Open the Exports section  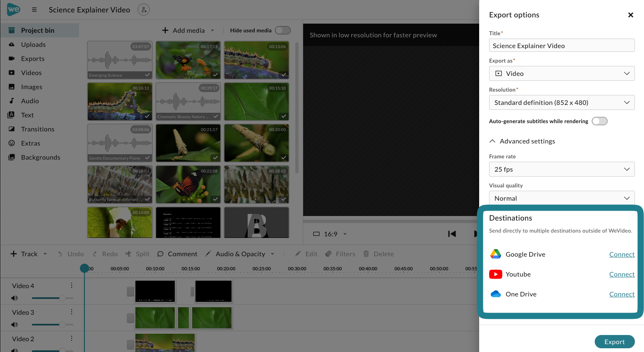tap(33, 58)
